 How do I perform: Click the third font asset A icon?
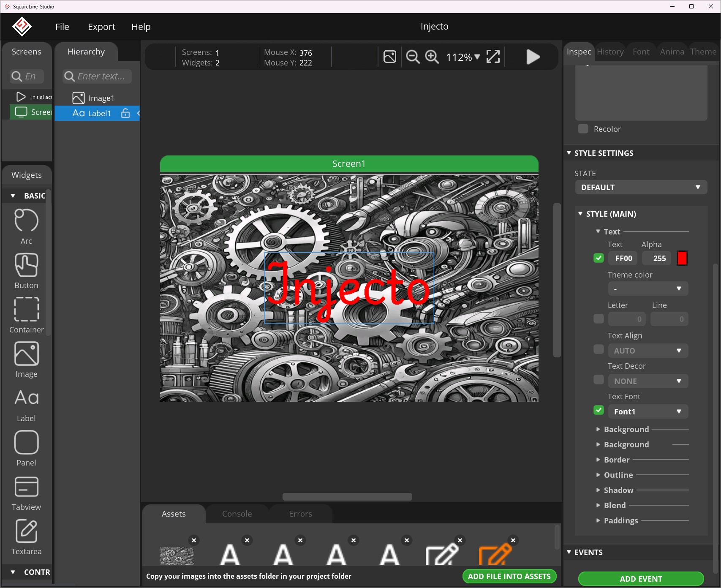pyautogui.click(x=337, y=555)
